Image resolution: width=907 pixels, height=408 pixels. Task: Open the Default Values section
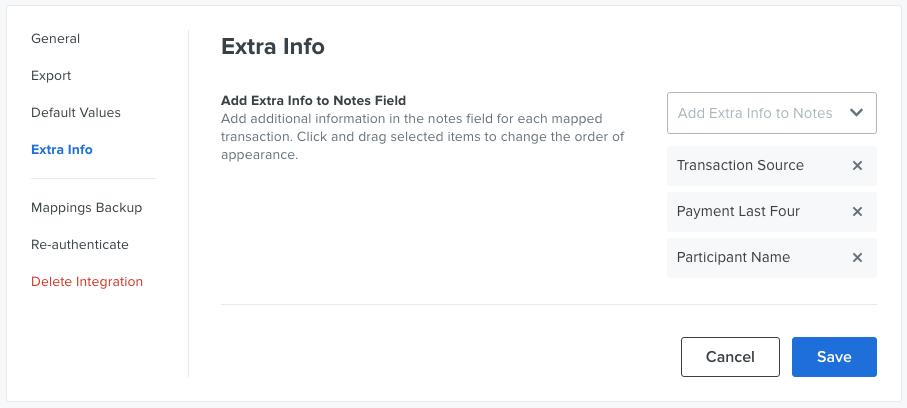pyautogui.click(x=76, y=113)
